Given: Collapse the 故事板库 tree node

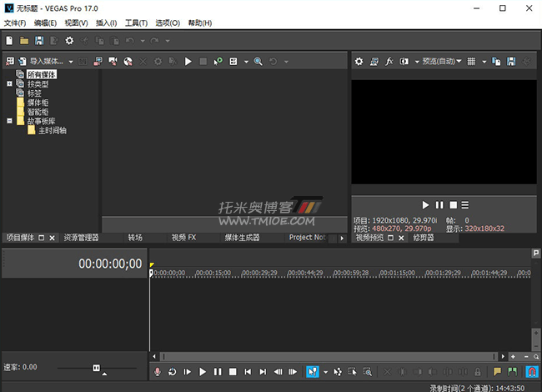Looking at the screenshot, I should click(x=9, y=121).
